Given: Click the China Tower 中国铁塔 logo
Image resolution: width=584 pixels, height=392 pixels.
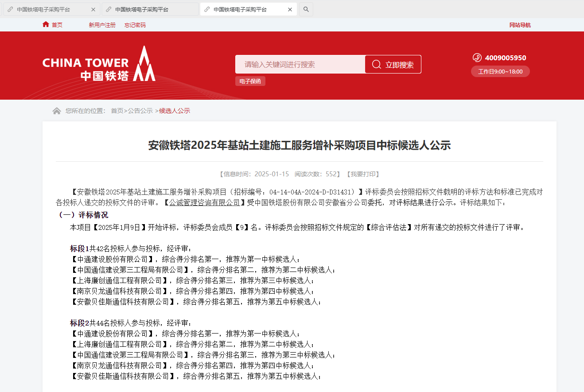Looking at the screenshot, I should (x=99, y=64).
